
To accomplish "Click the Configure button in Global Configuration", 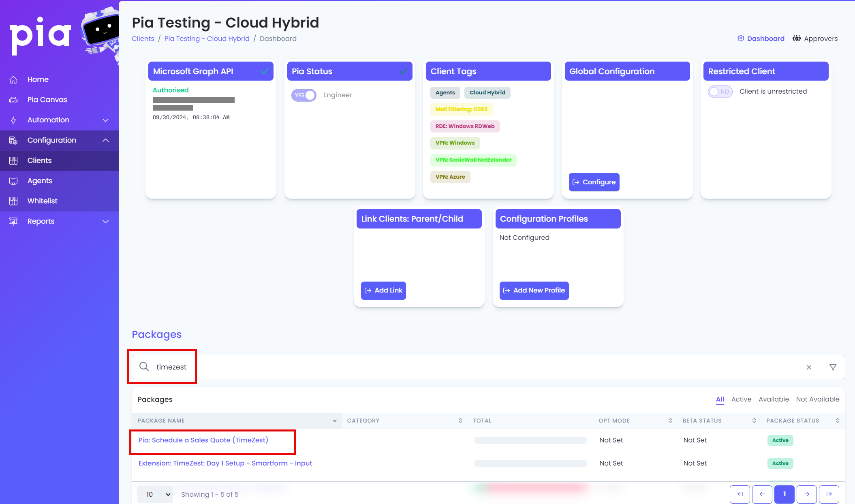I will 594,182.
